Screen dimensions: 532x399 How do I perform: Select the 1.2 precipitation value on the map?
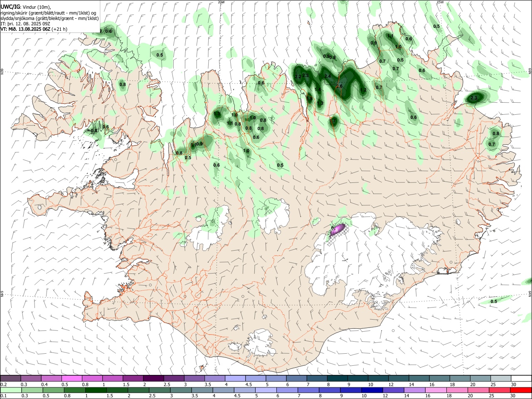tap(363, 90)
